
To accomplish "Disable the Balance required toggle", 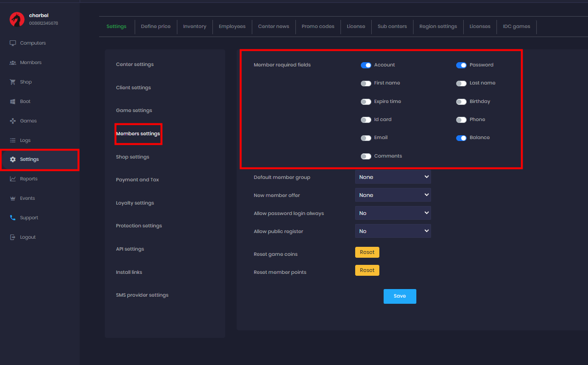I will [461, 138].
